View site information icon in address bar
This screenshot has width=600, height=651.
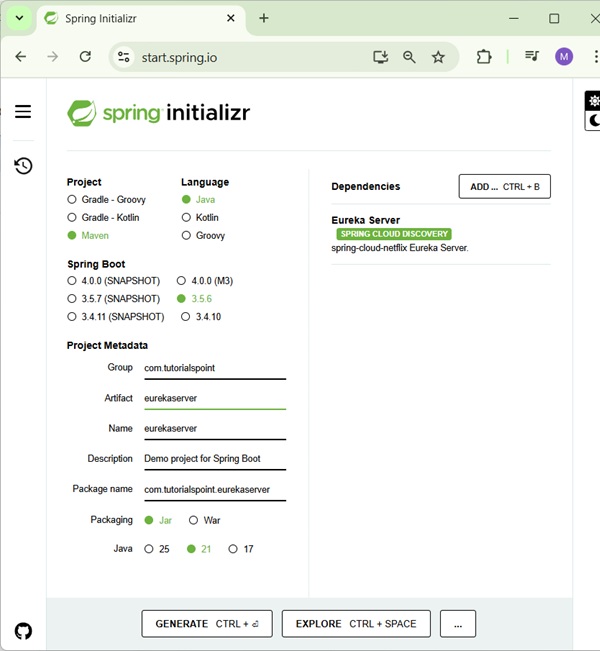point(123,57)
